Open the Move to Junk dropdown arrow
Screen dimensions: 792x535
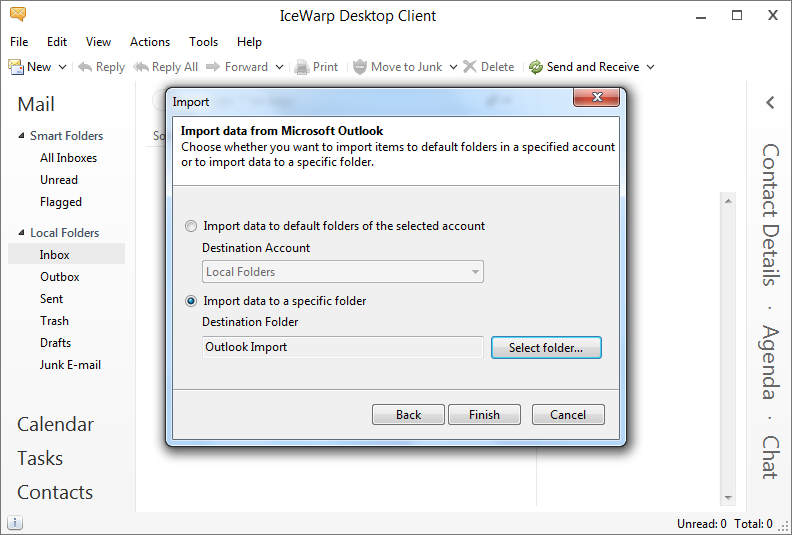click(x=454, y=67)
